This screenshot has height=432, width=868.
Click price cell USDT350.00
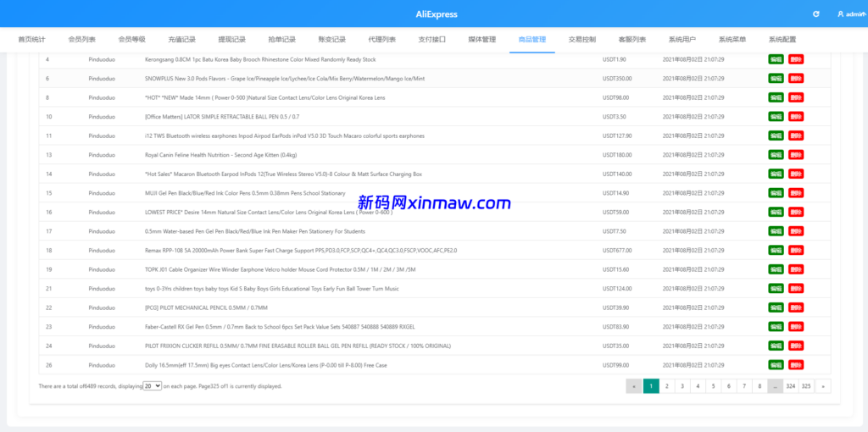tap(617, 79)
